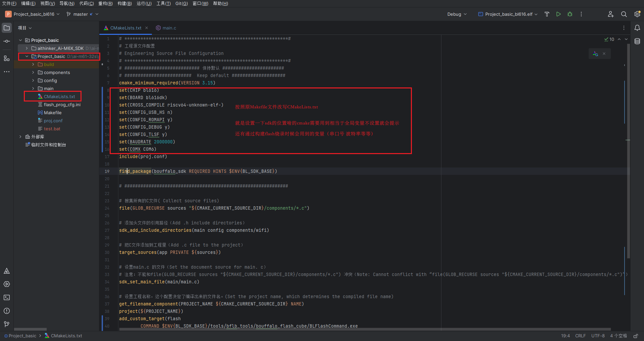Open the 工具(T) menu

pos(163,3)
